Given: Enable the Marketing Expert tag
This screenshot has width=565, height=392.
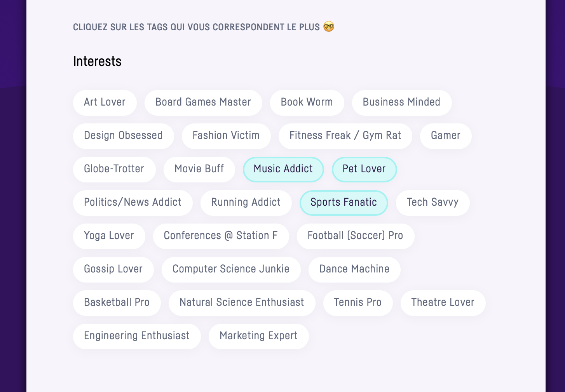Looking at the screenshot, I should [258, 336].
